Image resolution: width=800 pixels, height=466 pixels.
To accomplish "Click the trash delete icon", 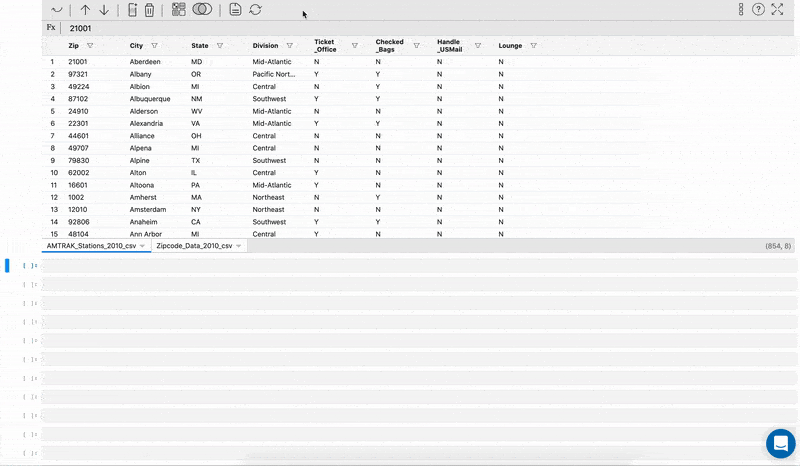I will coord(150,10).
